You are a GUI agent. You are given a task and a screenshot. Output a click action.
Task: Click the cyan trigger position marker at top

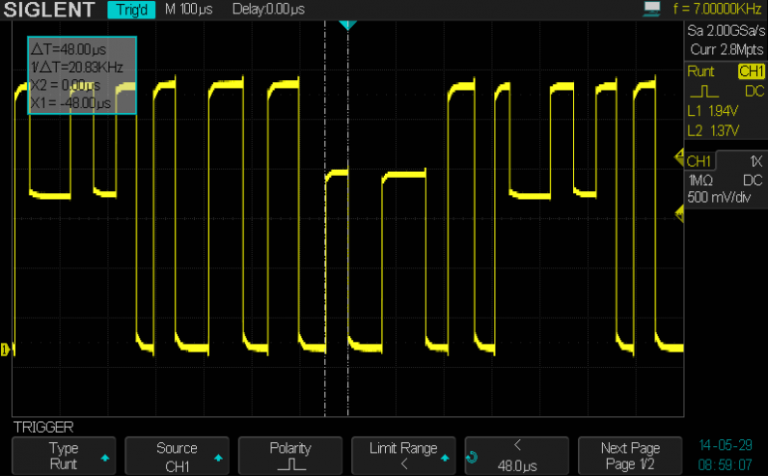[x=347, y=24]
